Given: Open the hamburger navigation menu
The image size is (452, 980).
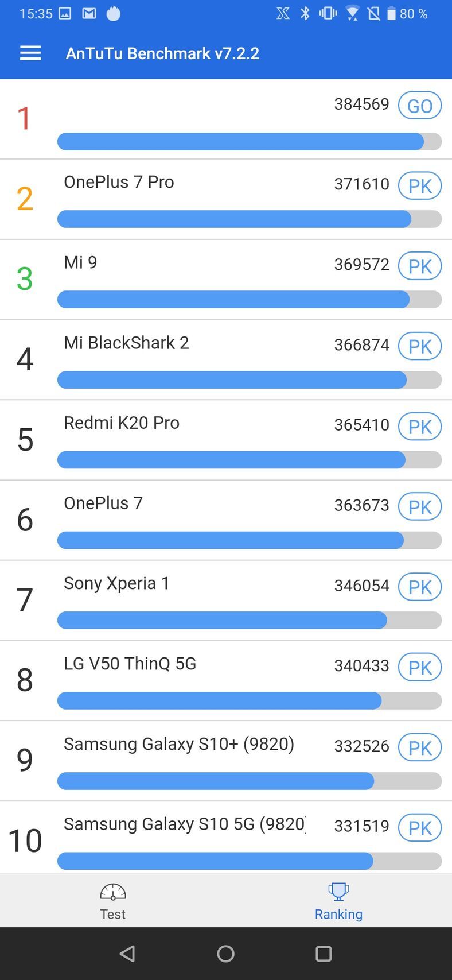Looking at the screenshot, I should 30,53.
